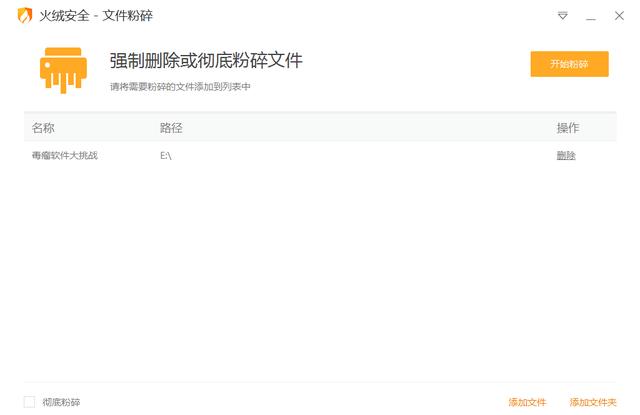The width and height of the screenshot is (640, 415).
Task: Click the E:\ path cell
Action: pos(166,155)
